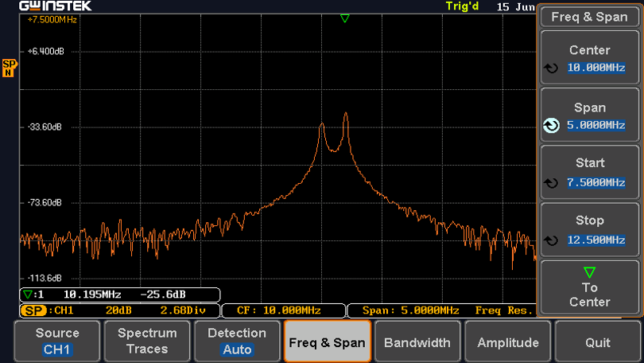Click the orange SP badge in status bar

(33, 310)
